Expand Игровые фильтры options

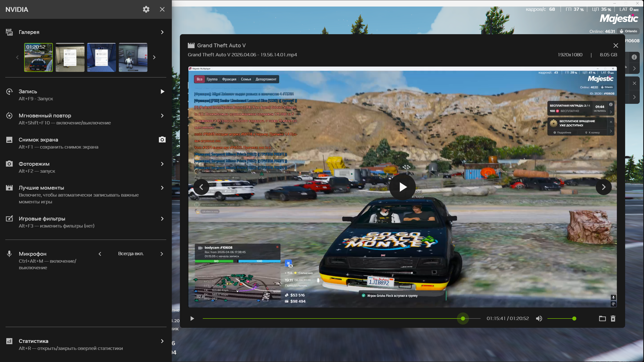(162, 219)
